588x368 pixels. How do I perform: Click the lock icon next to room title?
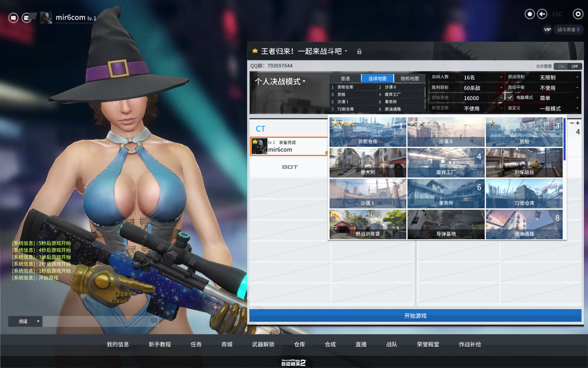[359, 52]
